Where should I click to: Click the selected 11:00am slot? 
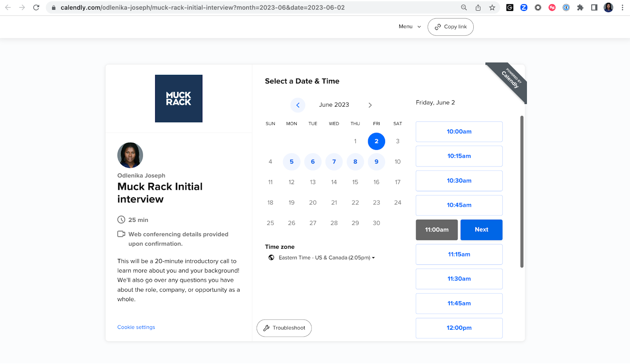437,230
